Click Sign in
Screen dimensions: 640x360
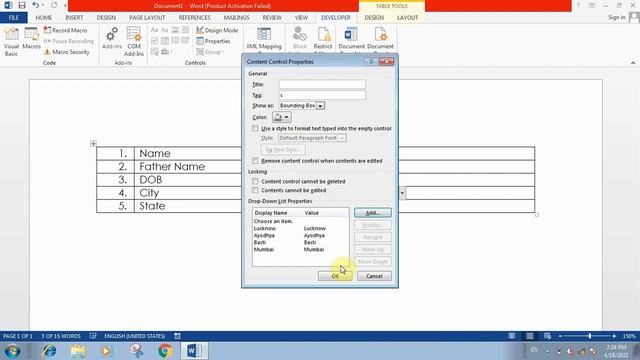click(616, 17)
